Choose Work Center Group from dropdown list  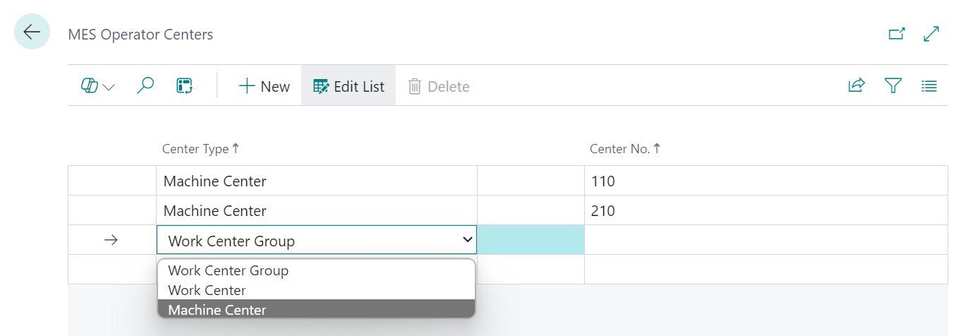pyautogui.click(x=228, y=270)
